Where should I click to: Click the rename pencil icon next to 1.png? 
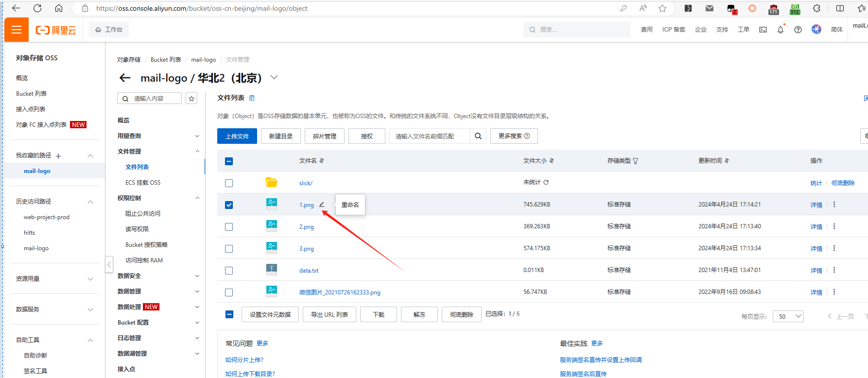[x=322, y=205]
